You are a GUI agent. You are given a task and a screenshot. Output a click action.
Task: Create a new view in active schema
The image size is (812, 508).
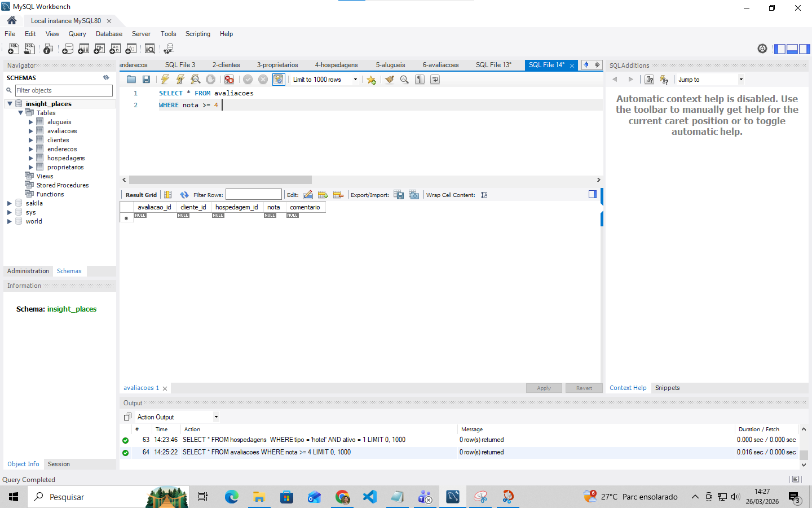[x=99, y=49]
